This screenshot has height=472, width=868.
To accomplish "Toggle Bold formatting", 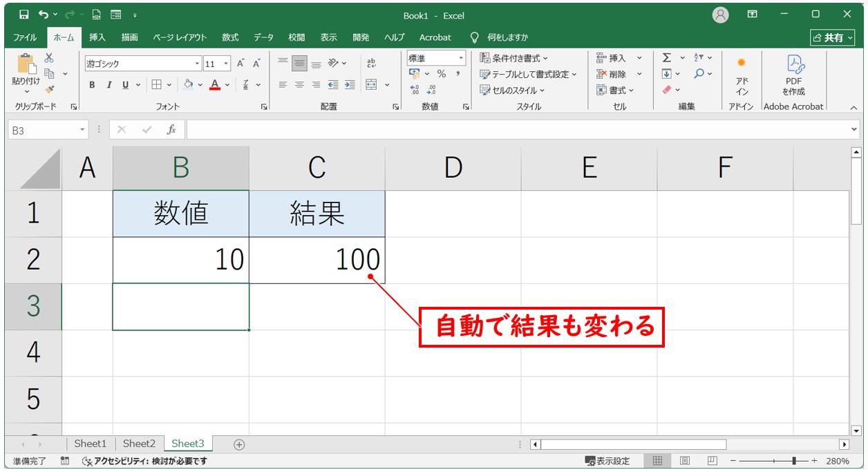I will tap(92, 85).
